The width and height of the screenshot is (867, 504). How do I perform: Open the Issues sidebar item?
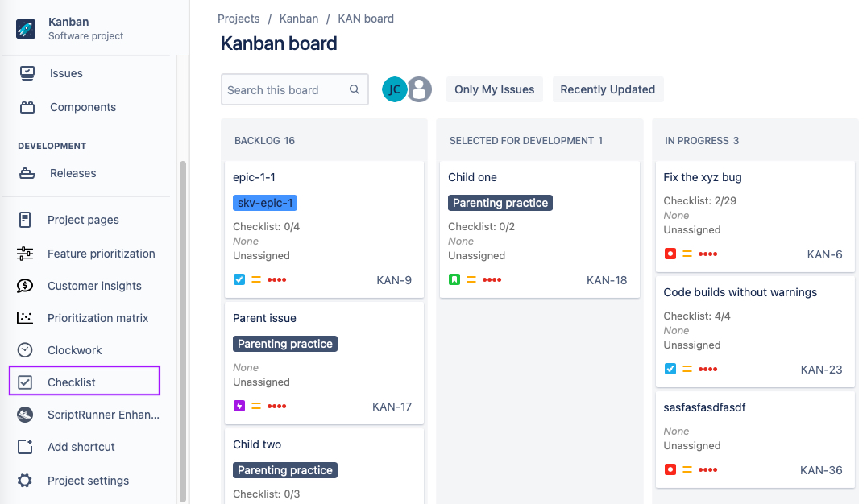(66, 73)
